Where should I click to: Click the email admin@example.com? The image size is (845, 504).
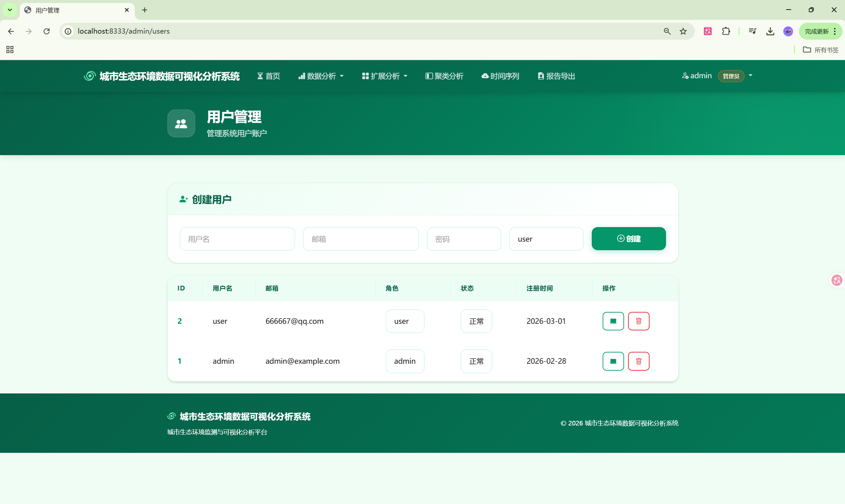[302, 361]
